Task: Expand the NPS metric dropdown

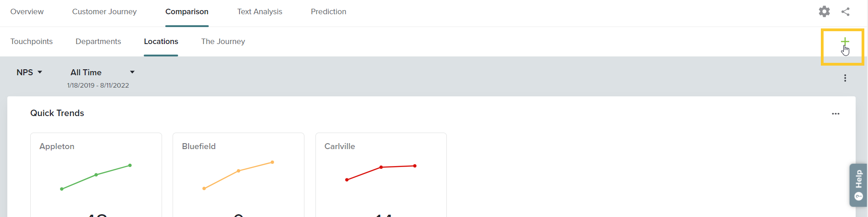Action: tap(29, 72)
